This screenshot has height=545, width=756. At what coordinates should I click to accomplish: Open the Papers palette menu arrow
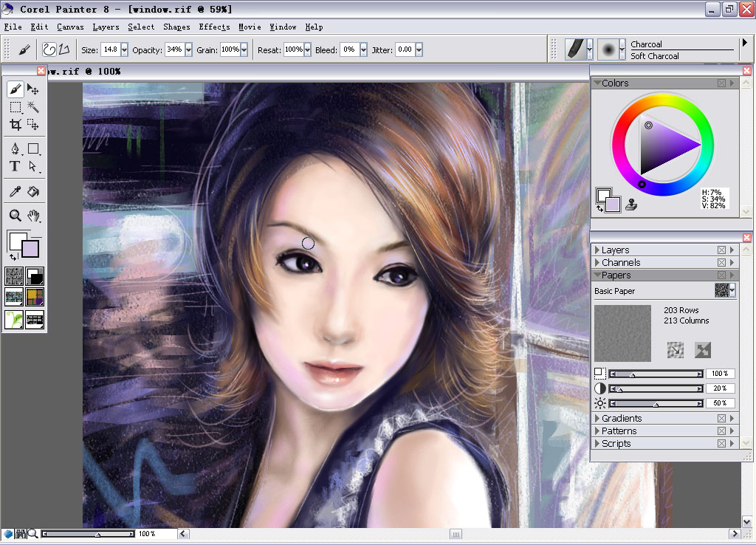click(732, 275)
